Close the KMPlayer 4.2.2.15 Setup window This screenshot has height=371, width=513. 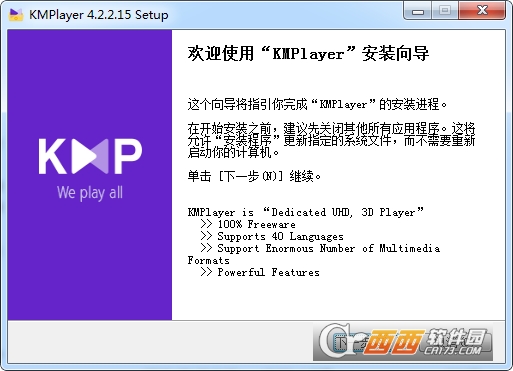[x=482, y=11]
